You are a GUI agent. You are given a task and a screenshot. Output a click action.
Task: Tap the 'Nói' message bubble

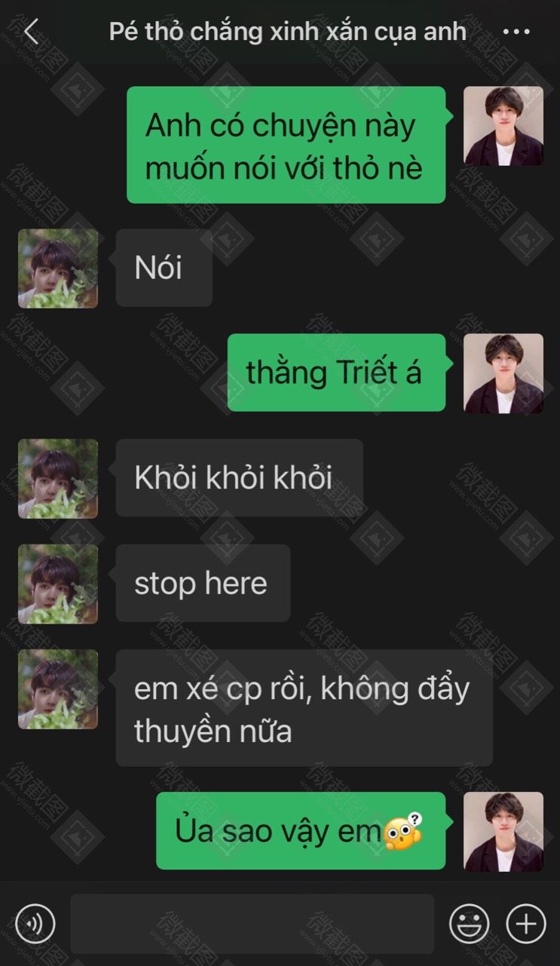pos(164,268)
